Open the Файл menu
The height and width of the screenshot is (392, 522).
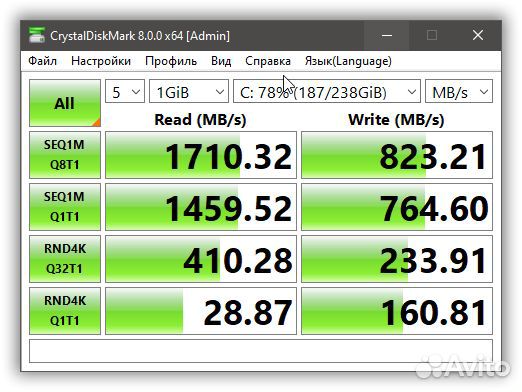click(x=42, y=61)
